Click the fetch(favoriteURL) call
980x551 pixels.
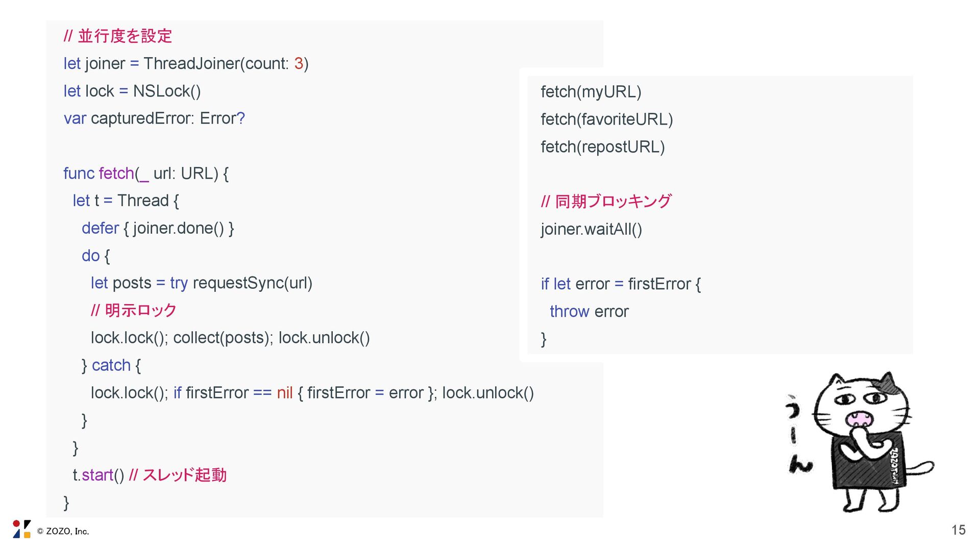coord(607,119)
